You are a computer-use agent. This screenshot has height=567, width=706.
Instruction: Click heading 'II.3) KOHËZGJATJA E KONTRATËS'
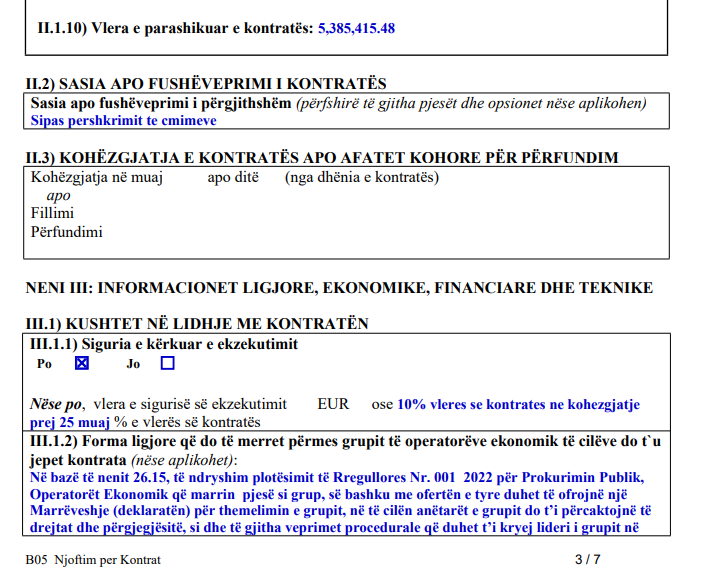(321, 158)
